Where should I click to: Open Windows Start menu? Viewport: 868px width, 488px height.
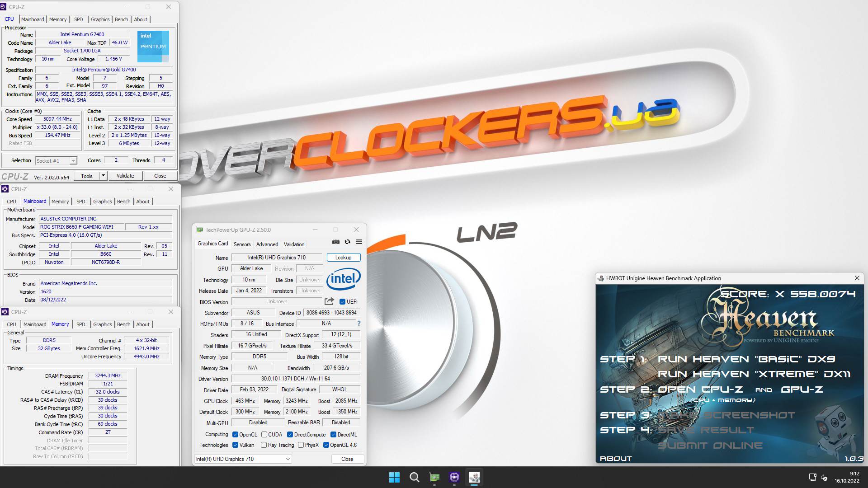click(394, 477)
